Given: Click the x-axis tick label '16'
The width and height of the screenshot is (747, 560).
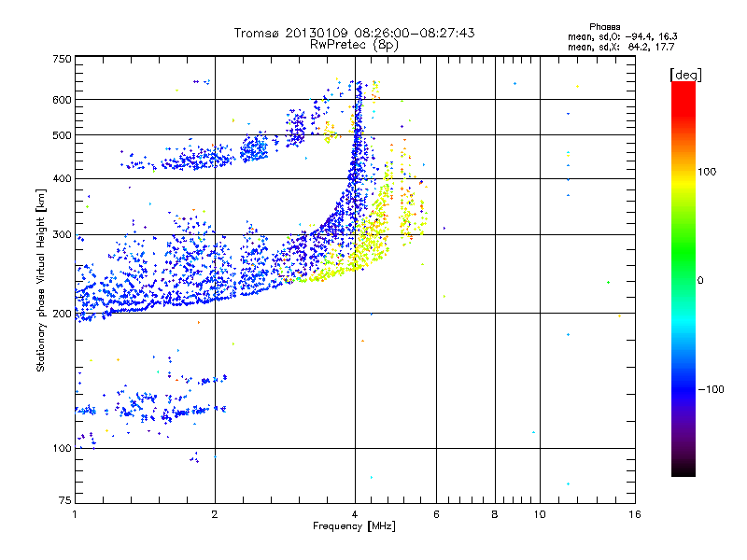Looking at the screenshot, I should click(x=635, y=514).
